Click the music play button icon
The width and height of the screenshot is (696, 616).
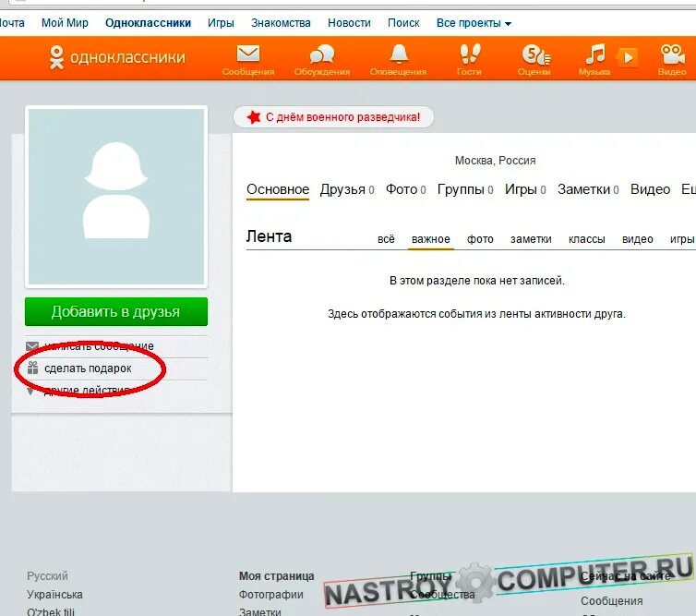pyautogui.click(x=628, y=57)
